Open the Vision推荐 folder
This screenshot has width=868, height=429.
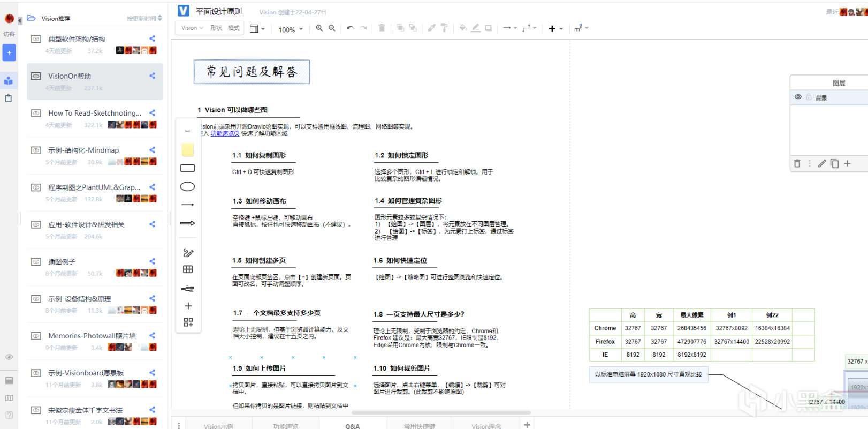point(56,18)
